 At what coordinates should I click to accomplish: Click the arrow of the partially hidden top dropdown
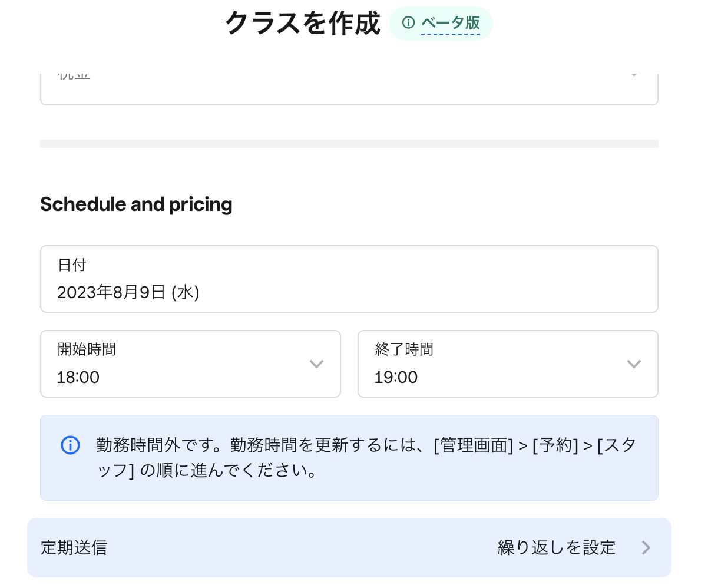634,75
